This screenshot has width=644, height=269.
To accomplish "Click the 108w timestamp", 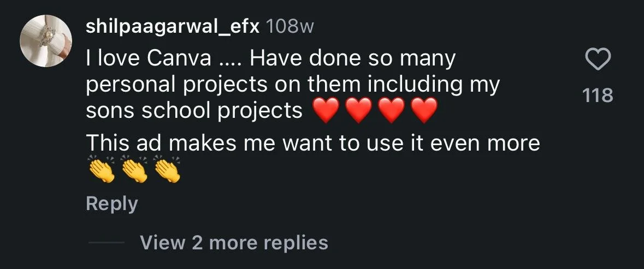I will [x=290, y=27].
